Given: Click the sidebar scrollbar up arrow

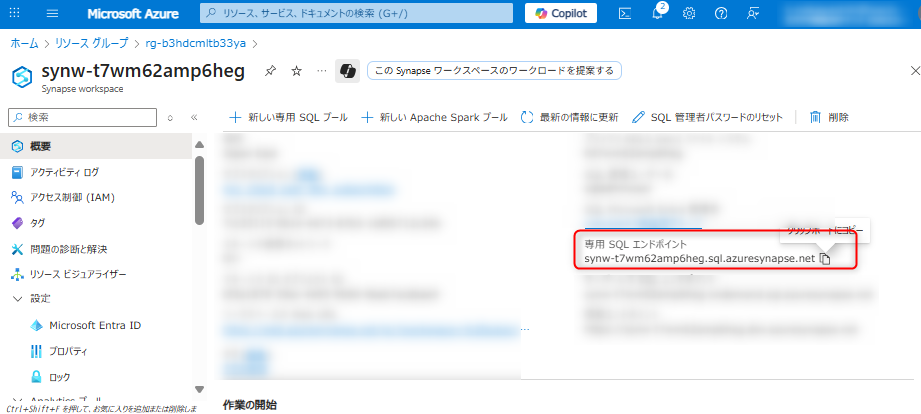Looking at the screenshot, I should 200,144.
